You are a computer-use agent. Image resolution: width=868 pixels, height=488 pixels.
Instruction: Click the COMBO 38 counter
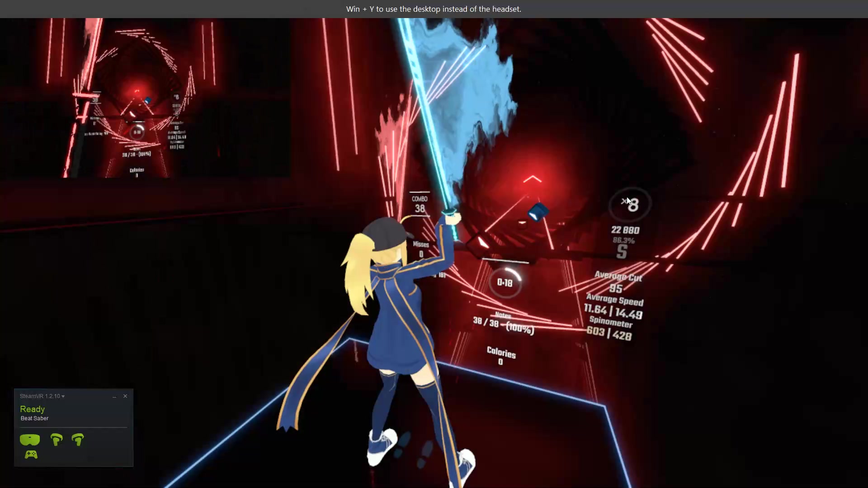[420, 204]
